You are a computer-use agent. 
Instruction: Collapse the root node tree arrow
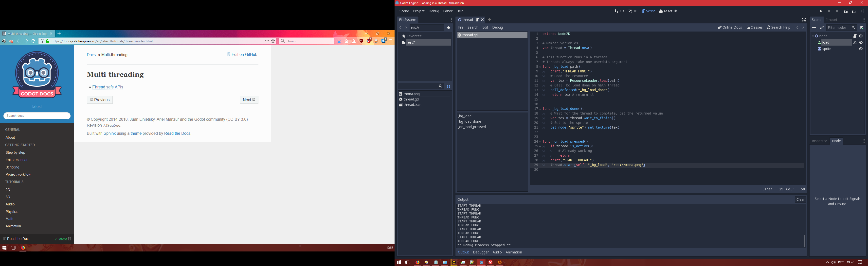point(813,36)
